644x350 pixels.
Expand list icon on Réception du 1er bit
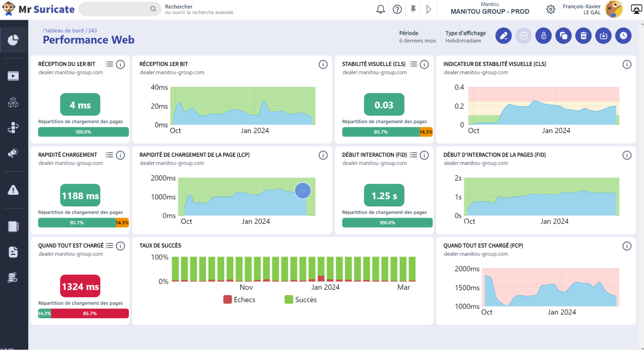[110, 64]
